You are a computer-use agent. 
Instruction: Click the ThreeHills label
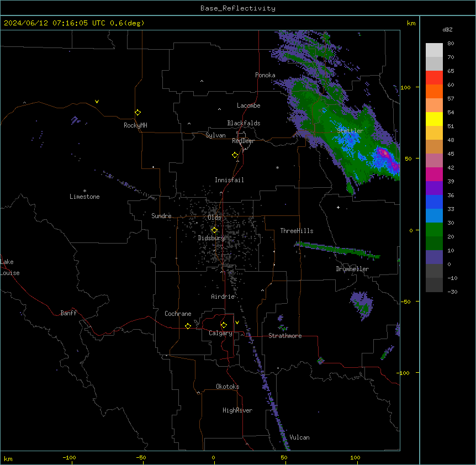coord(297,231)
